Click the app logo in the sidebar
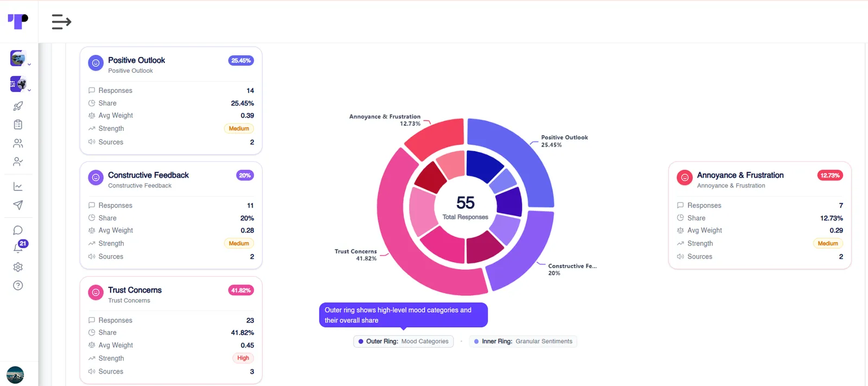 click(18, 21)
